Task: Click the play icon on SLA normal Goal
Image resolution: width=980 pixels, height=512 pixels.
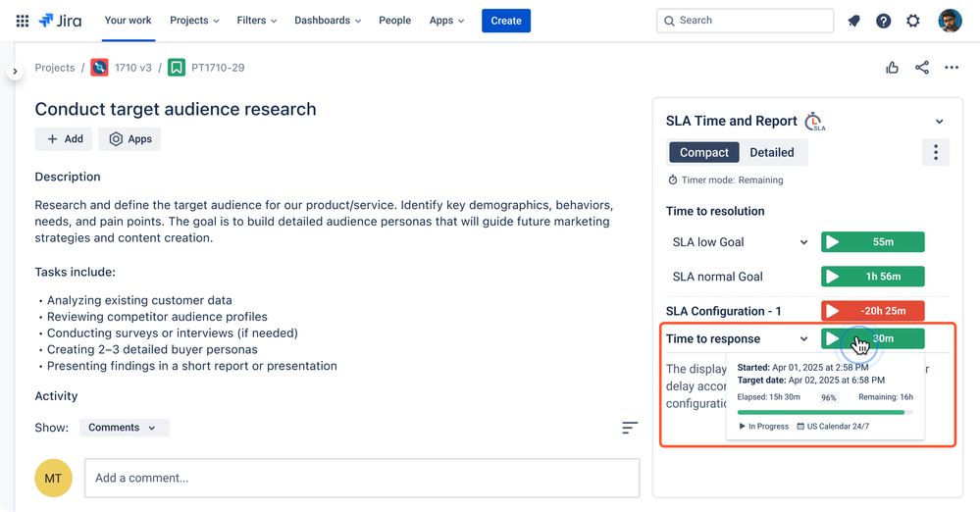Action: tap(833, 277)
